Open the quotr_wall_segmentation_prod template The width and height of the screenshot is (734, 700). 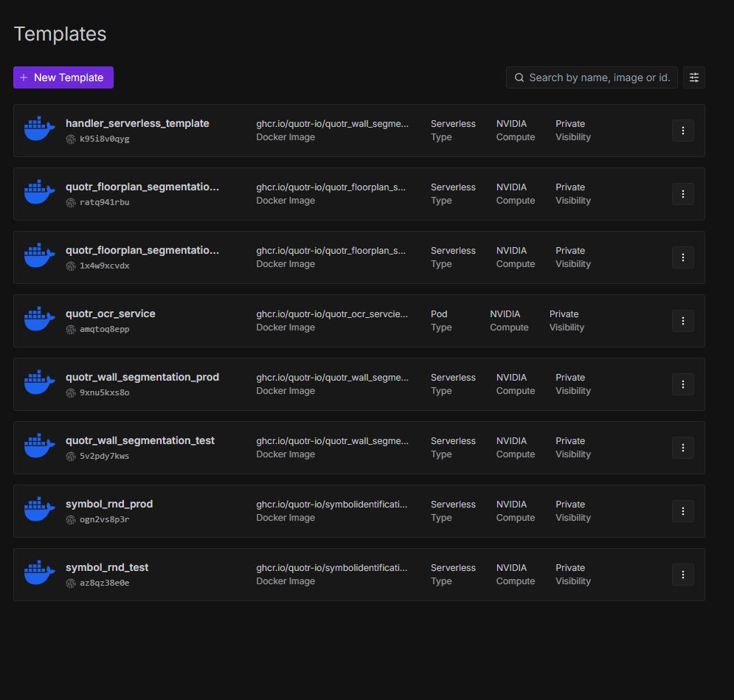click(142, 377)
